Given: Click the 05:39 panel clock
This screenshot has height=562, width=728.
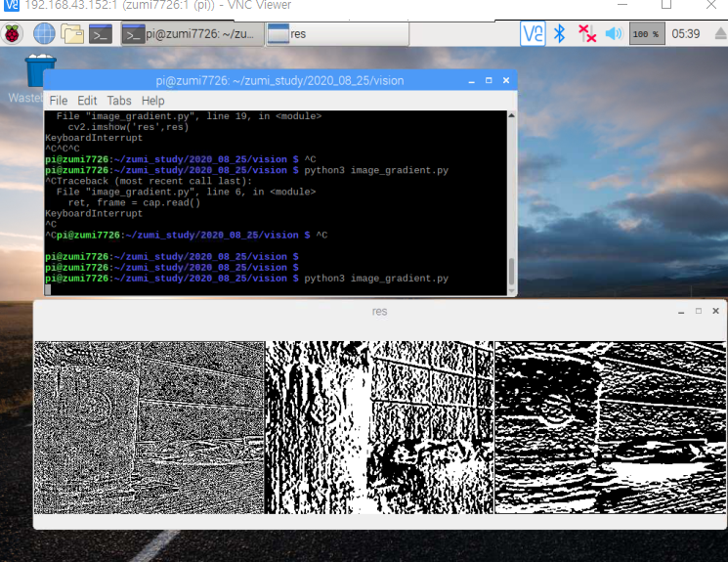Looking at the screenshot, I should 685,34.
